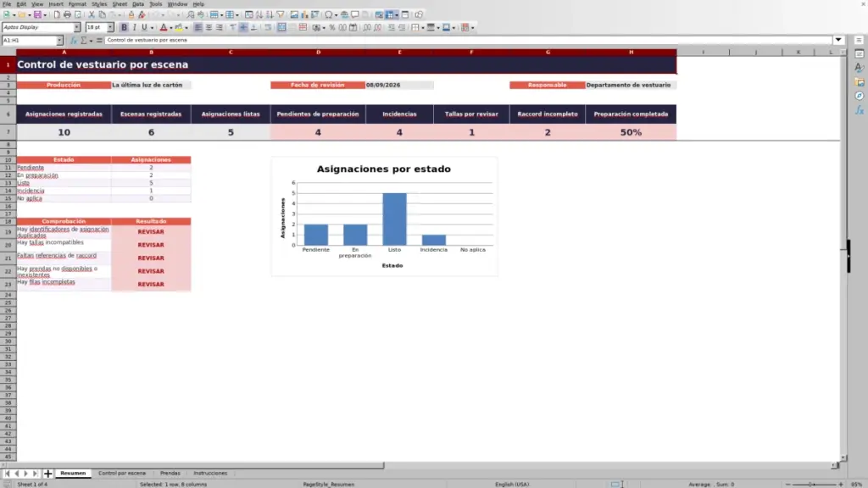Open the Data menu
Viewport: 868px width, 488px height.
(x=138, y=4)
